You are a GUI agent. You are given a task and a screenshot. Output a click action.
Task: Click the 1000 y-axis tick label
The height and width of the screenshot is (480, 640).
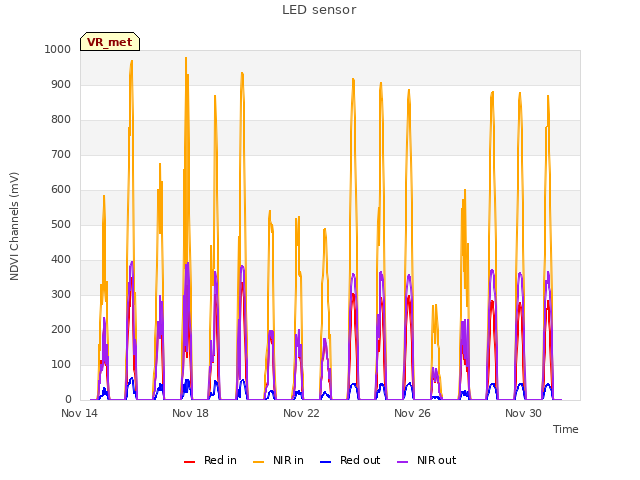[x=58, y=49]
